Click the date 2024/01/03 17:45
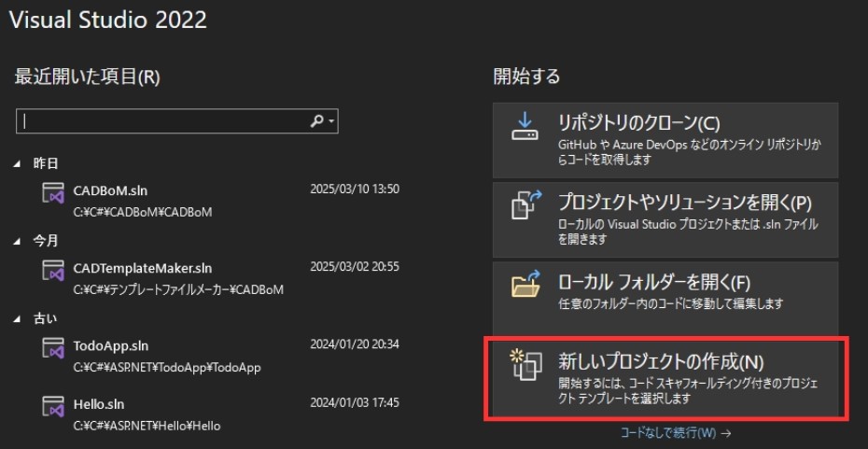 [355, 403]
